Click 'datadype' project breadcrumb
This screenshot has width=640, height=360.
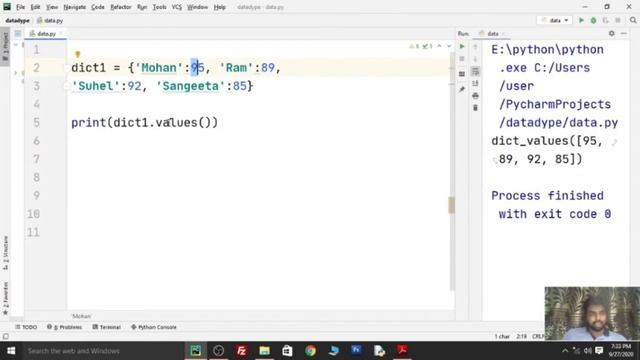click(18, 20)
